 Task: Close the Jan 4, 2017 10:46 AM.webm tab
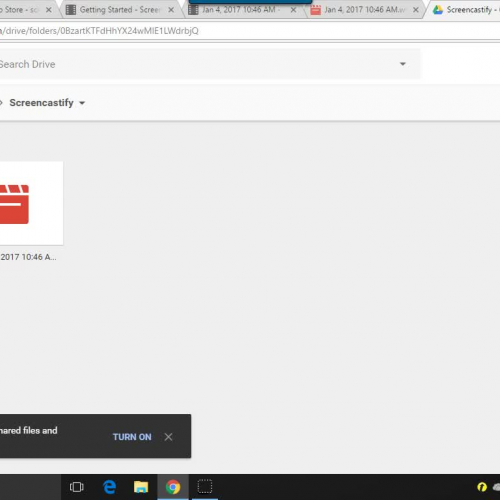416,10
